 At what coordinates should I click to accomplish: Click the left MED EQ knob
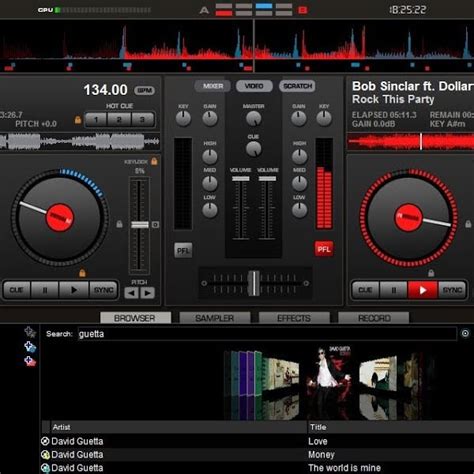click(210, 183)
